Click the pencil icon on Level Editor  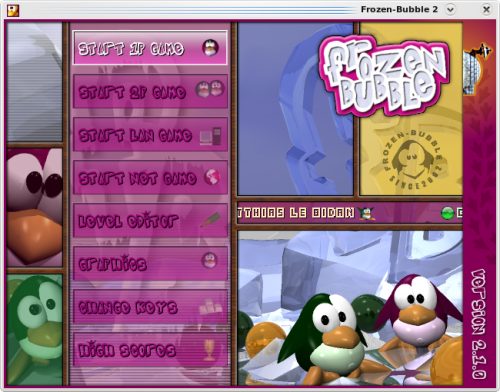click(x=211, y=219)
